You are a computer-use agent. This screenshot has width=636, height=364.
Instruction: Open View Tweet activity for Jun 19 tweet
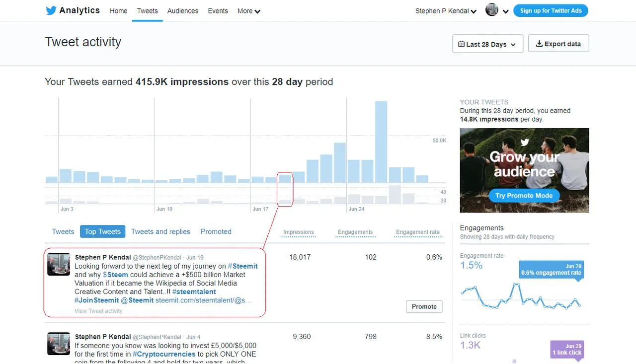pos(98,311)
